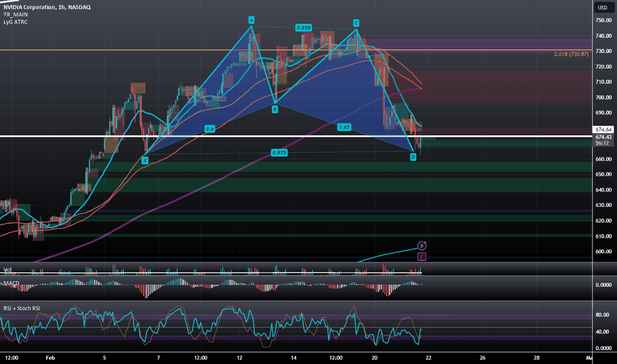Click 740.00 on the price axis

pyautogui.click(x=603, y=36)
